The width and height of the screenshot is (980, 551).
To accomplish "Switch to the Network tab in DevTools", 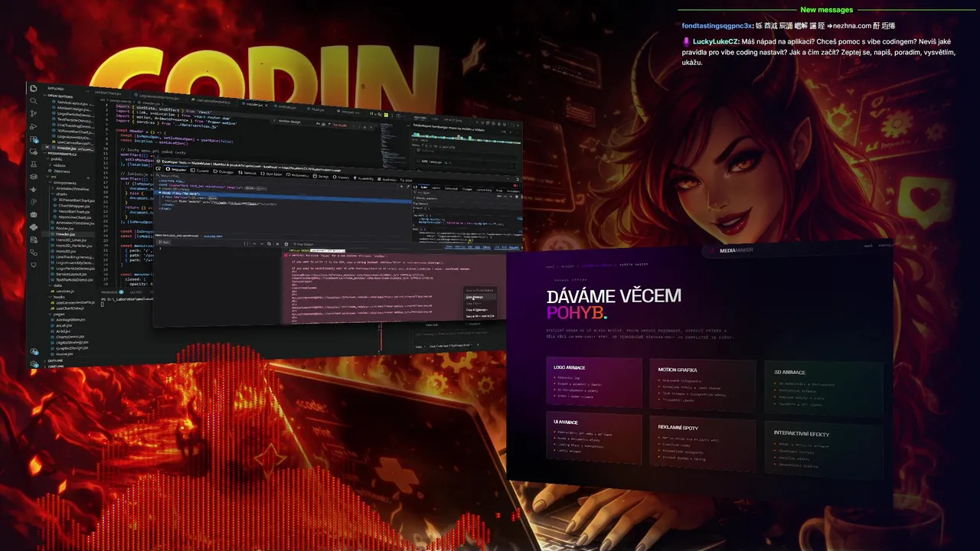I will (248, 173).
